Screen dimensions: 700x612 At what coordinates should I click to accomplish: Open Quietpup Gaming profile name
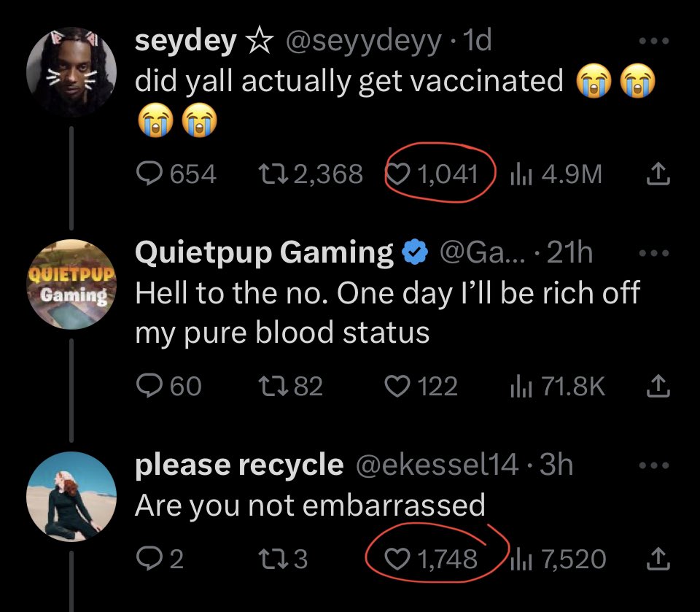point(264,252)
